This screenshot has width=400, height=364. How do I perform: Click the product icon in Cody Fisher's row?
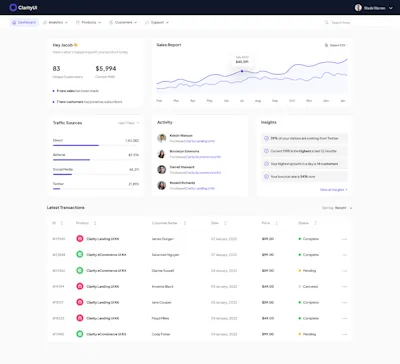[80, 334]
